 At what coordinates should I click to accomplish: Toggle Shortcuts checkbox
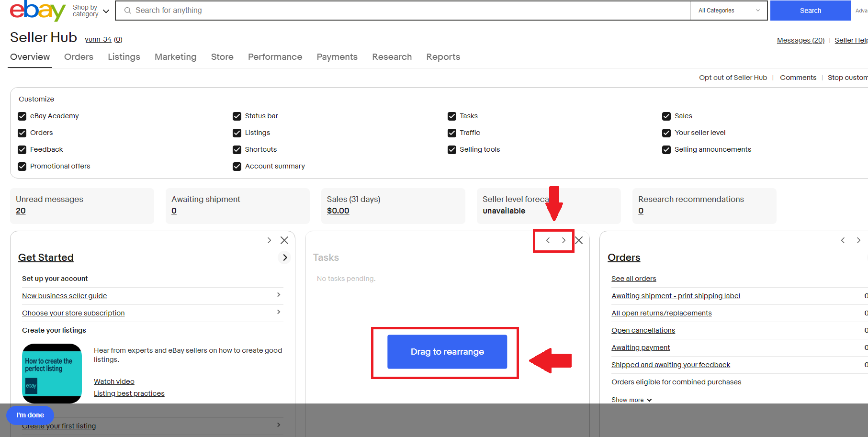(237, 150)
